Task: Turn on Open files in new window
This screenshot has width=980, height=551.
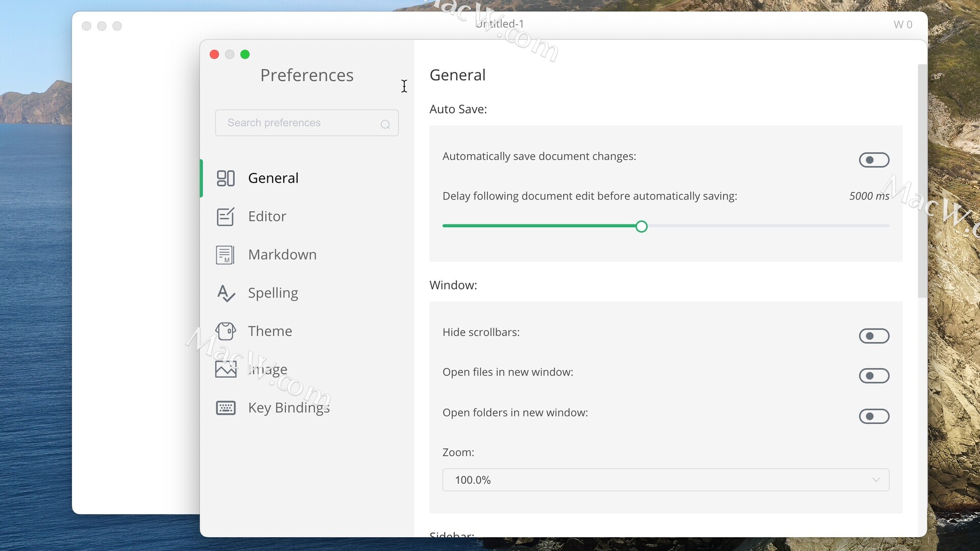Action: [873, 376]
